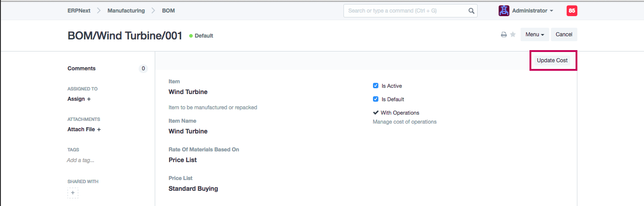
Task: Toggle the Is Default checkbox
Action: click(376, 99)
